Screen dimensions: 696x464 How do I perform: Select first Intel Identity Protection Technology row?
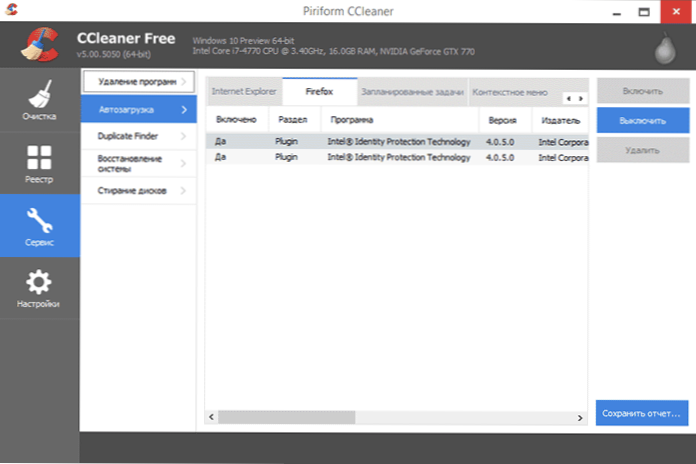pyautogui.click(x=397, y=142)
